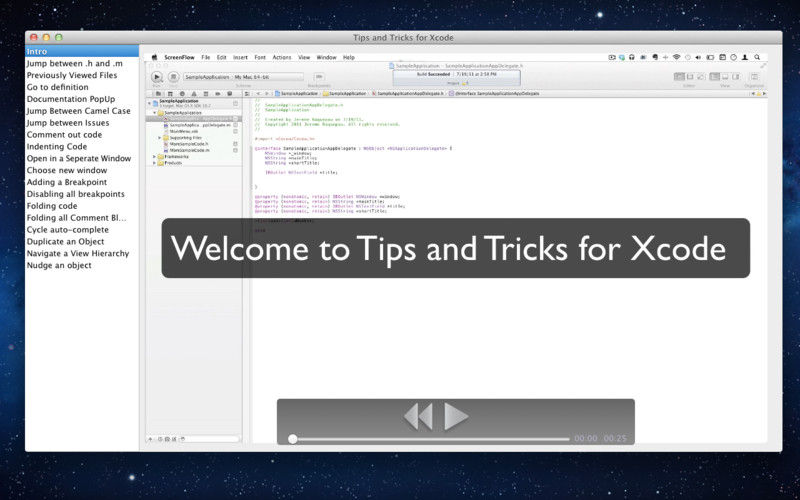Click the Wi-Fi status icon in menu bar
The width and height of the screenshot is (800, 500).
tap(677, 57)
